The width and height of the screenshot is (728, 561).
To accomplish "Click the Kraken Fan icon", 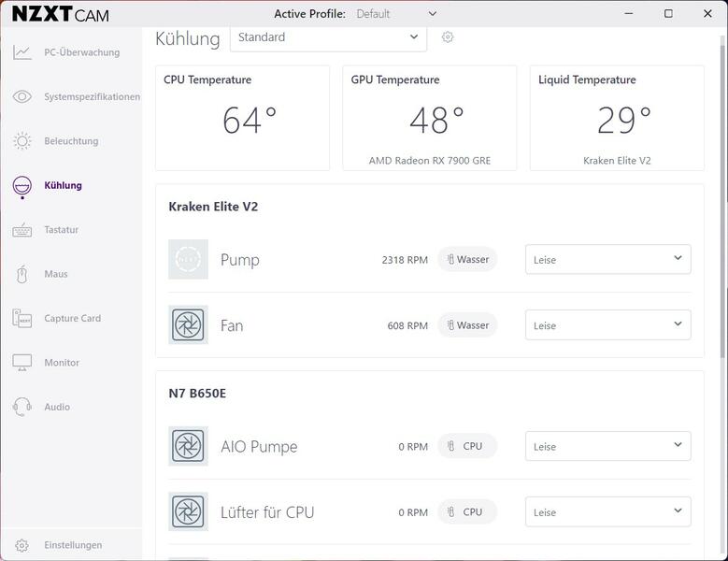I will pos(188,324).
